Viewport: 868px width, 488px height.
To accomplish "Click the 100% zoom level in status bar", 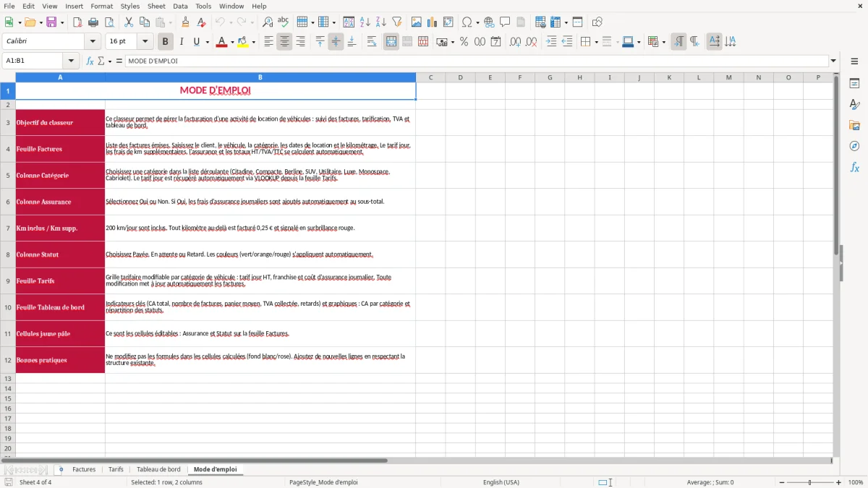I will [x=856, y=482].
